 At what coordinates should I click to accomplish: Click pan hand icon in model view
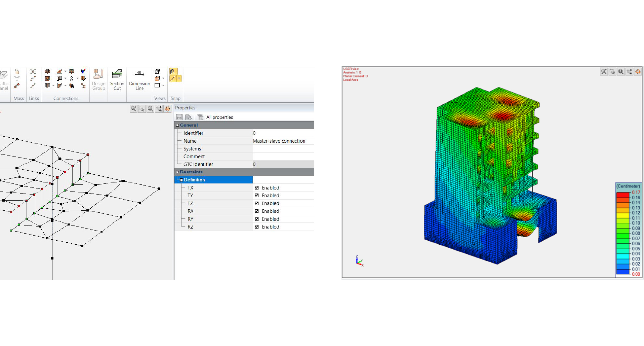(159, 109)
